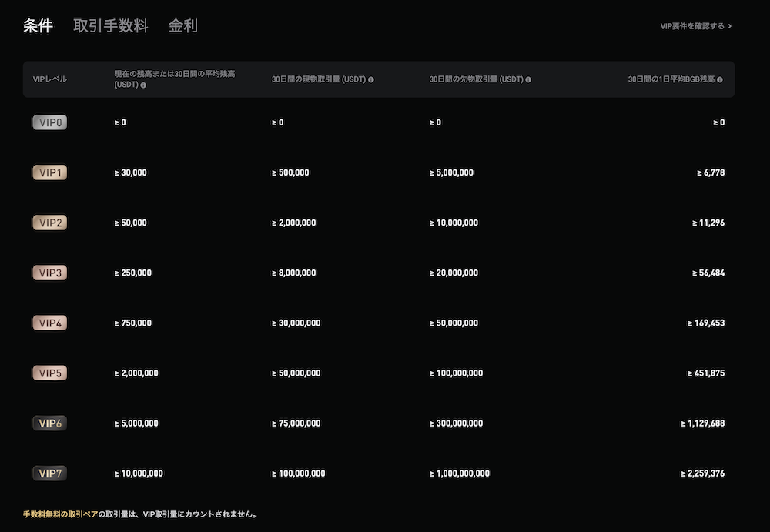The width and height of the screenshot is (770, 532).
Task: Select the VIP3 badge icon
Action: tap(49, 273)
